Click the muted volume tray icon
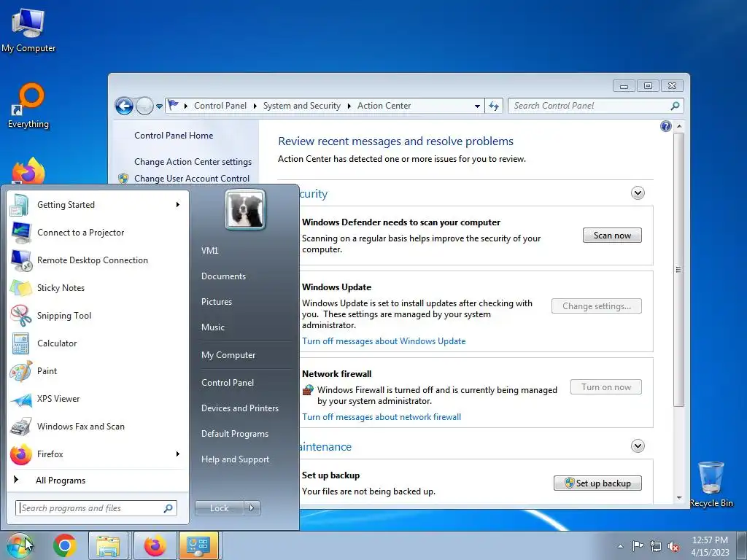 pyautogui.click(x=673, y=547)
